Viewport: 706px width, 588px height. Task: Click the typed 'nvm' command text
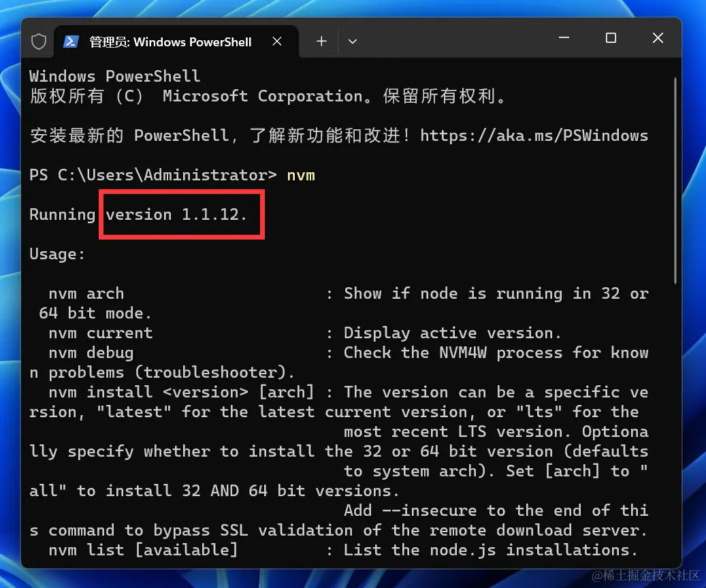pyautogui.click(x=301, y=175)
